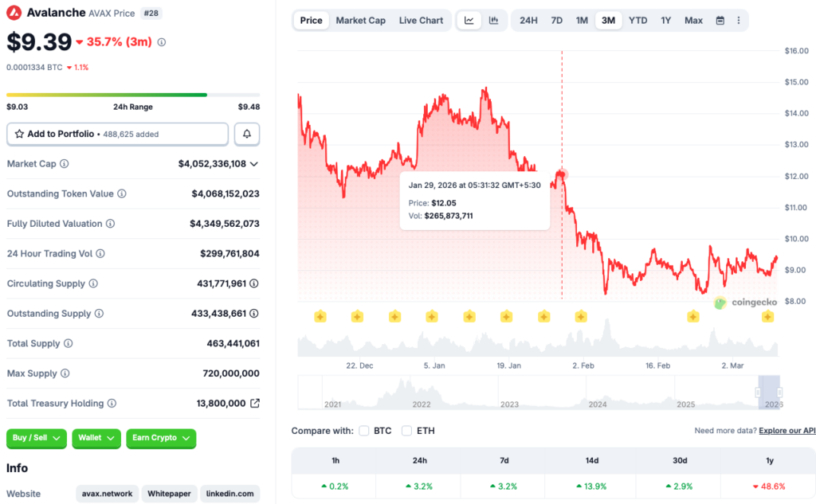Switch to the Live Chart tab
Viewport: 816px width, 504px height.
tap(421, 20)
